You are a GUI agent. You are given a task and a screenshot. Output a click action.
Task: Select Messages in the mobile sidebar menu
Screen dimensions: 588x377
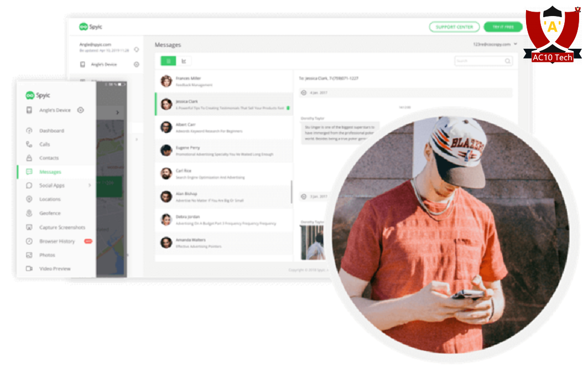click(50, 172)
